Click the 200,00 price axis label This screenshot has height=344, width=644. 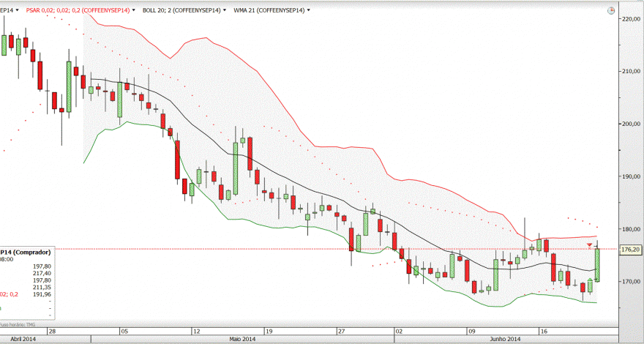pyautogui.click(x=632, y=124)
